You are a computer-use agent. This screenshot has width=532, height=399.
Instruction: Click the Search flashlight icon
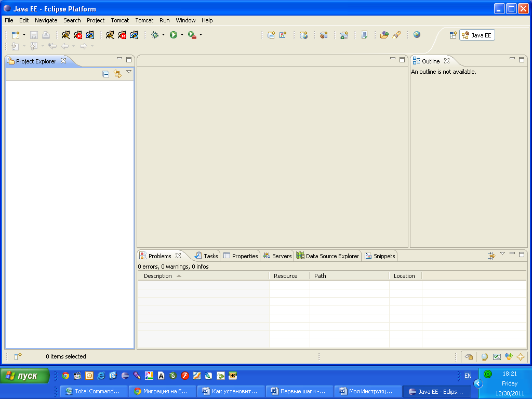pyautogui.click(x=396, y=35)
